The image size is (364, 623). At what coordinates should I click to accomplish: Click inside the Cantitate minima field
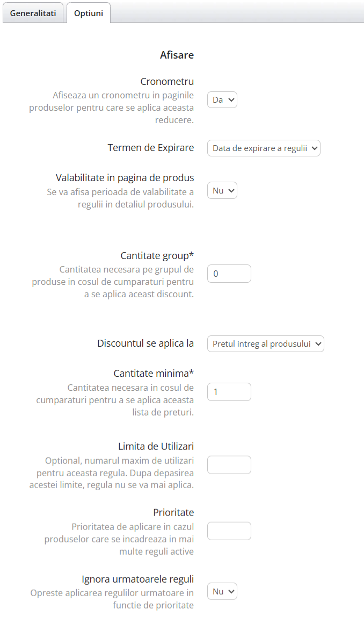229,392
